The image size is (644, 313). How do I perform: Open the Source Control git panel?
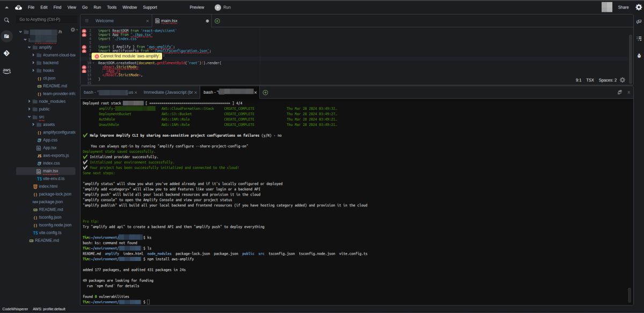(6, 54)
